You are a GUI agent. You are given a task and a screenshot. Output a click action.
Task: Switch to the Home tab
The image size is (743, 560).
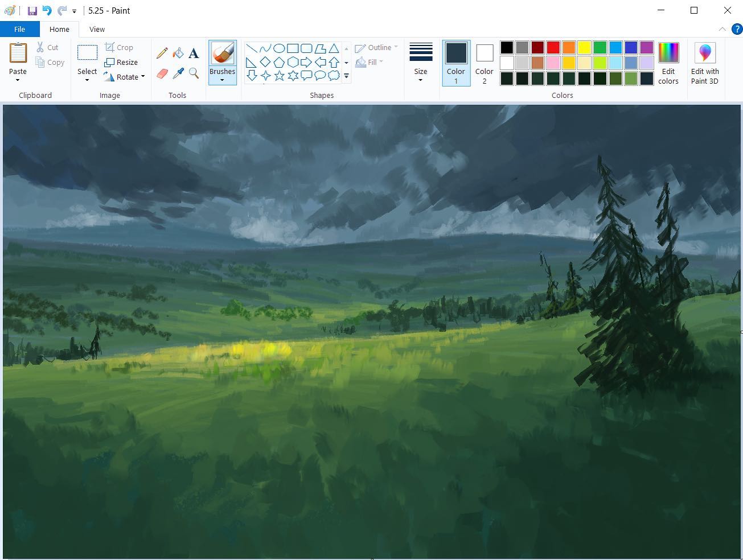click(59, 29)
